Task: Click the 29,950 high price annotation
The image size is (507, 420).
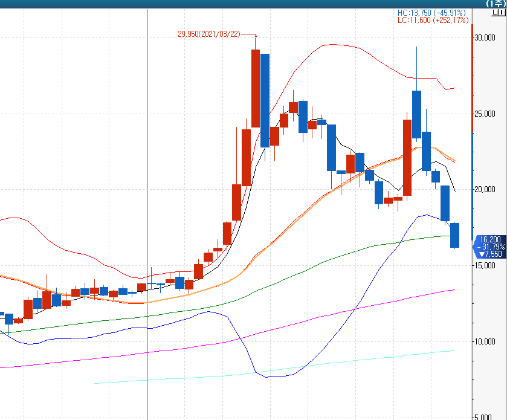Action: pos(208,35)
